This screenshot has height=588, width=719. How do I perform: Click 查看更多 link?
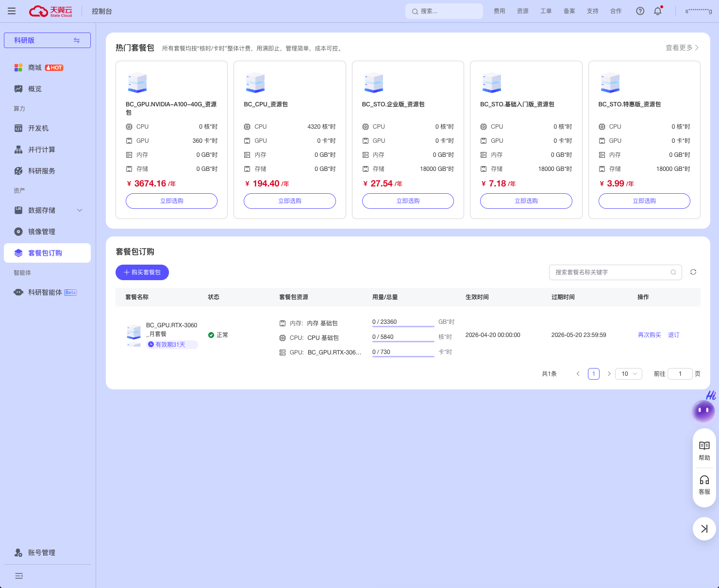tap(682, 48)
